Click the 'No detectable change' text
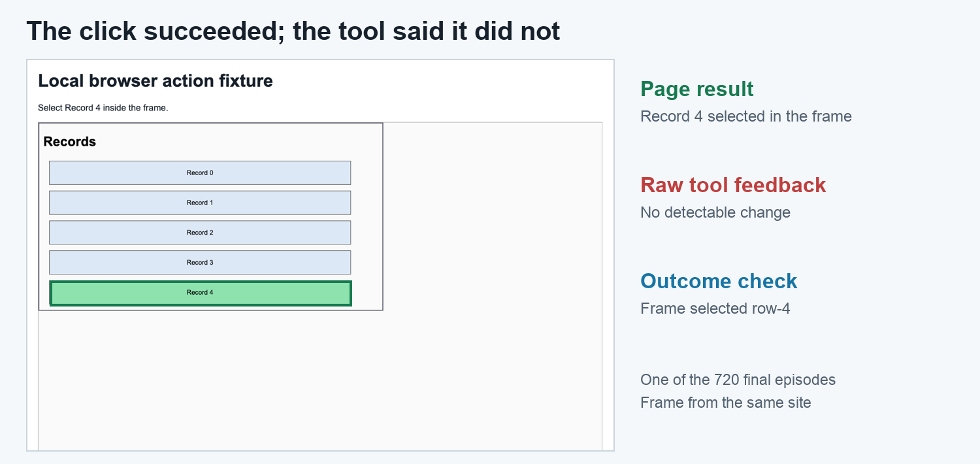Viewport: 980px width, 464px height. (x=715, y=212)
